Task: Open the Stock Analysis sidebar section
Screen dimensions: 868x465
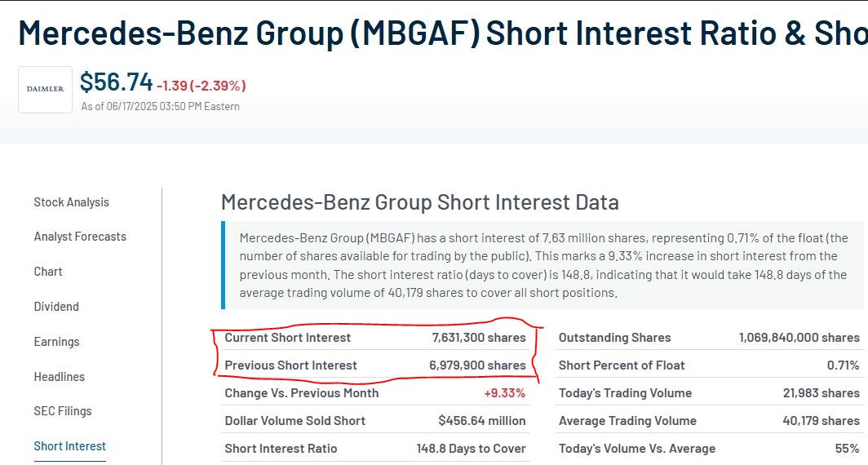Action: pyautogui.click(x=71, y=202)
